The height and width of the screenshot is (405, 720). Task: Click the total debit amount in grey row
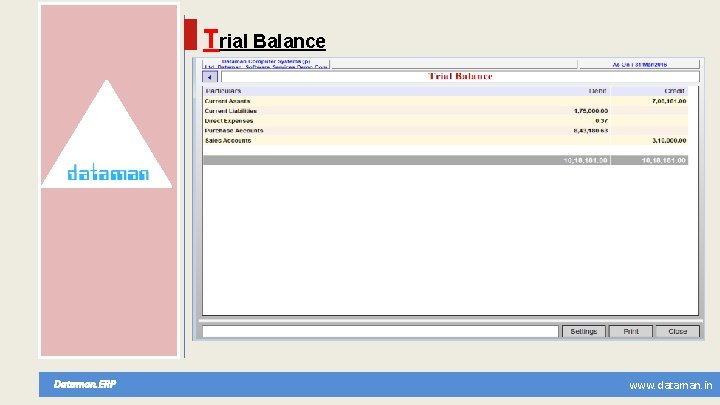point(585,160)
